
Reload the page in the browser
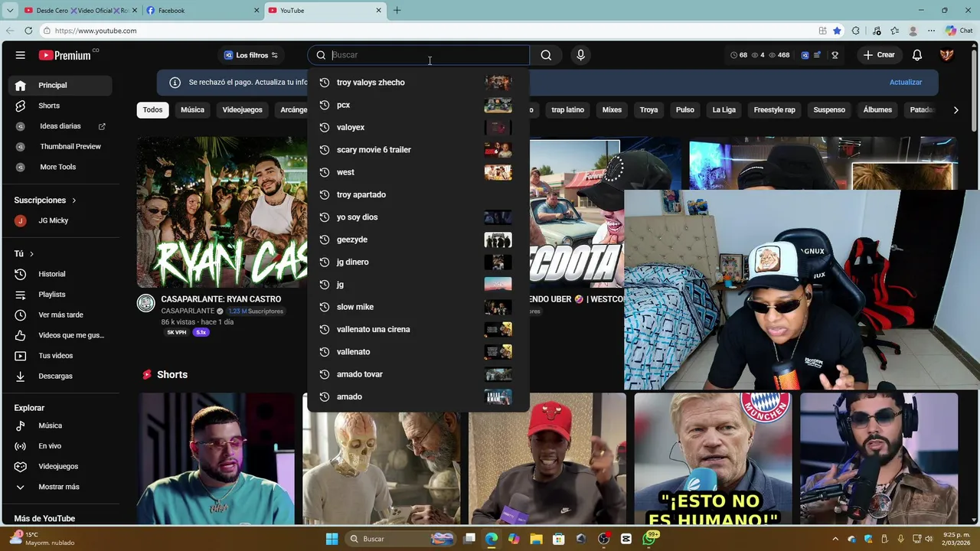(28, 31)
